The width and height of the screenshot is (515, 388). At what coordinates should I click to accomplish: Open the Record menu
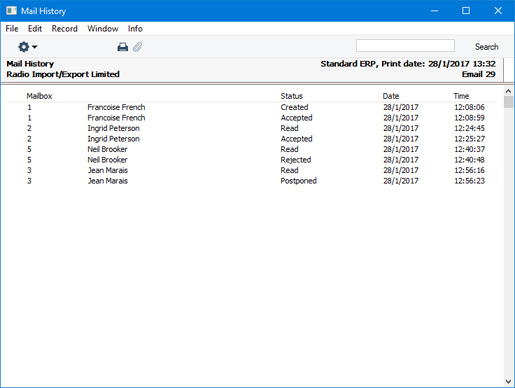[64, 29]
